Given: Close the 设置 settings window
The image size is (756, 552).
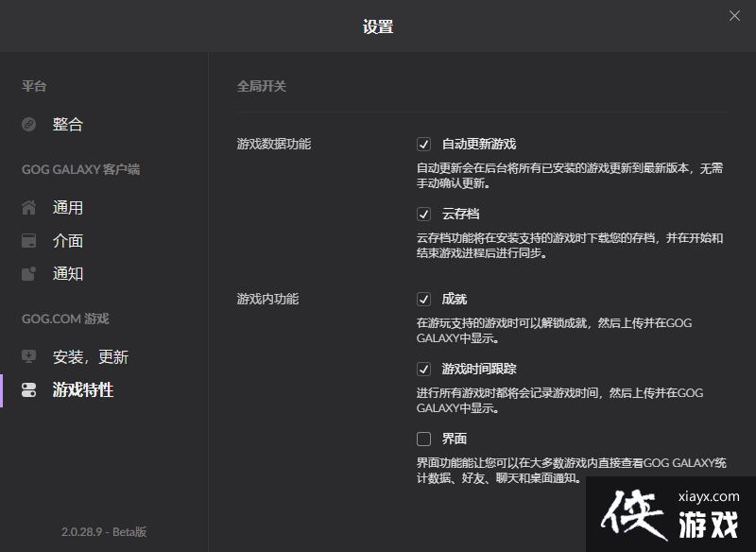Looking at the screenshot, I should [734, 16].
